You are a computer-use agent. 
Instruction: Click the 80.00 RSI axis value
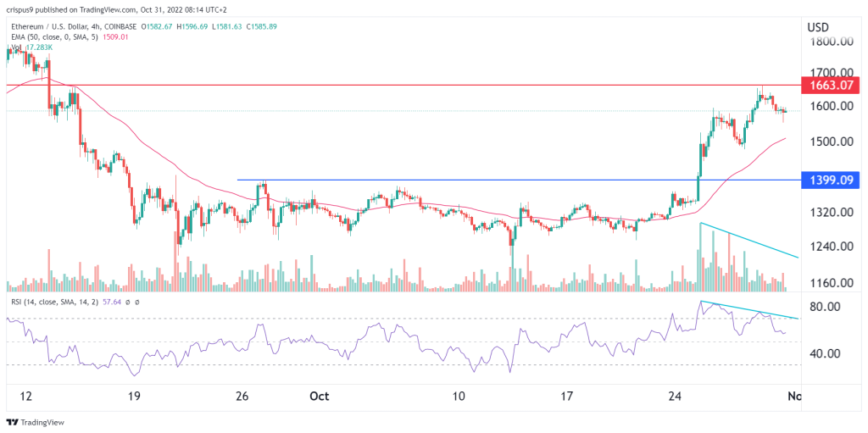pyautogui.click(x=826, y=307)
